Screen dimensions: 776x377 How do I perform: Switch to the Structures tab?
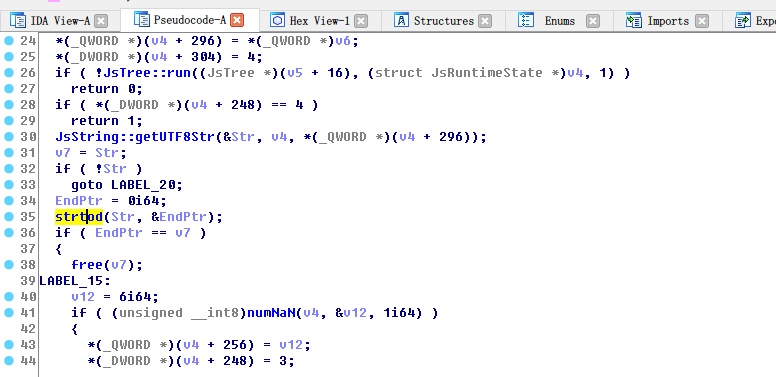[443, 21]
